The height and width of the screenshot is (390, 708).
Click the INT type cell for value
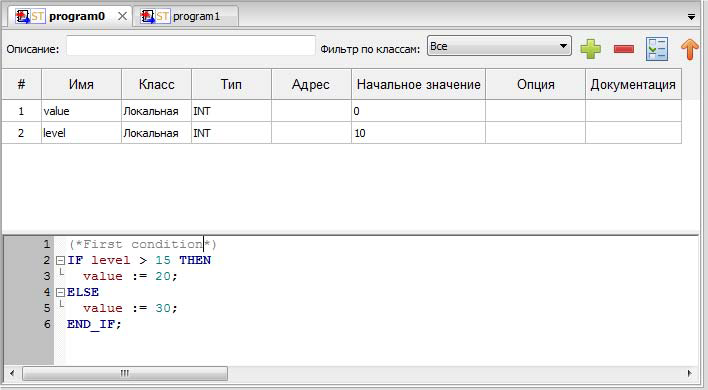231,111
